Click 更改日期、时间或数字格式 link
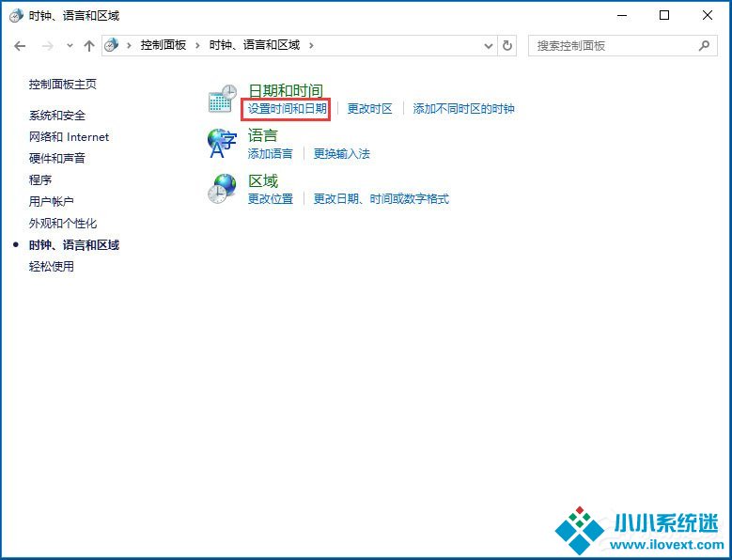Viewport: 732px width, 560px height. (x=381, y=199)
